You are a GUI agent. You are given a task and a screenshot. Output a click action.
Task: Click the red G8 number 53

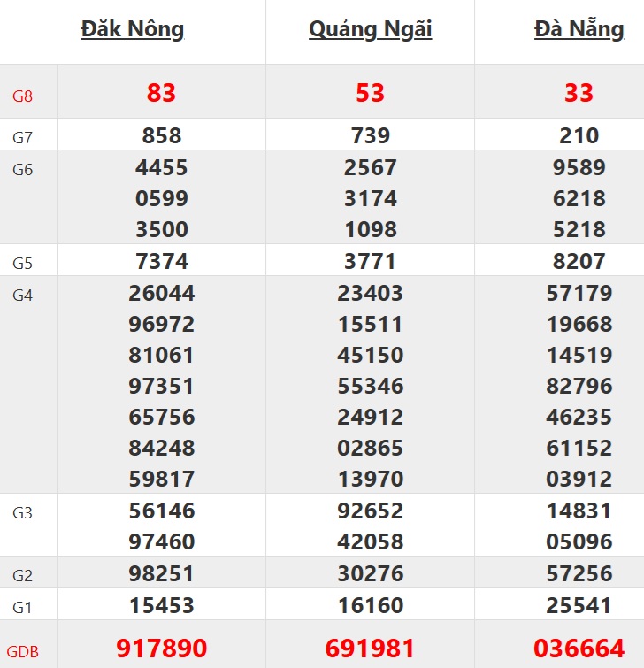(370, 93)
